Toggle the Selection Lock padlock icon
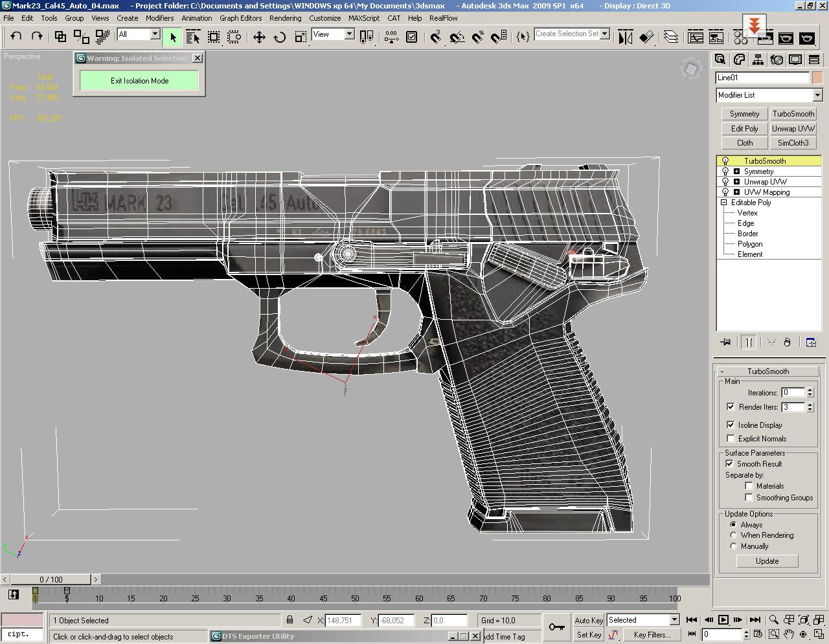 pos(290,620)
